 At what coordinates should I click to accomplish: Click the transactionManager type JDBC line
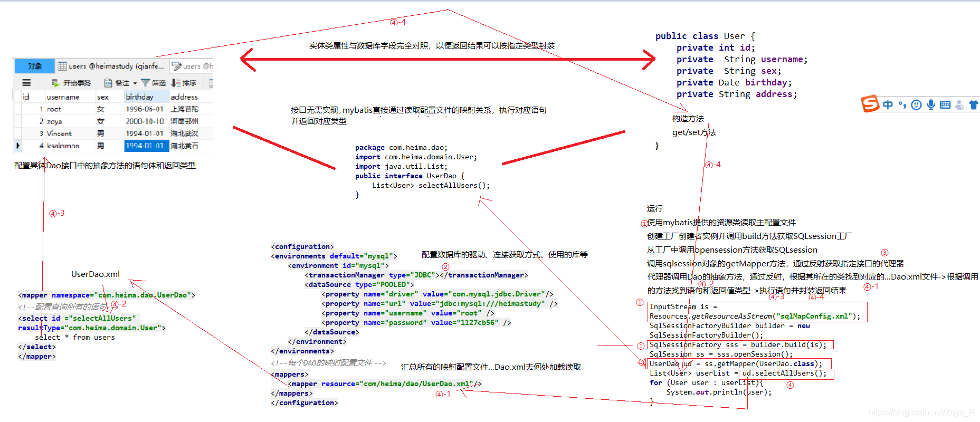tap(416, 275)
